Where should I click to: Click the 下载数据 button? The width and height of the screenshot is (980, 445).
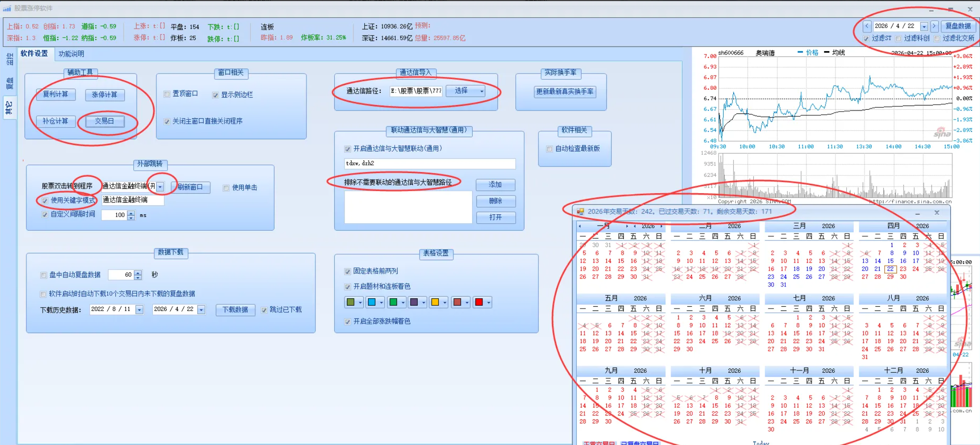coord(235,309)
